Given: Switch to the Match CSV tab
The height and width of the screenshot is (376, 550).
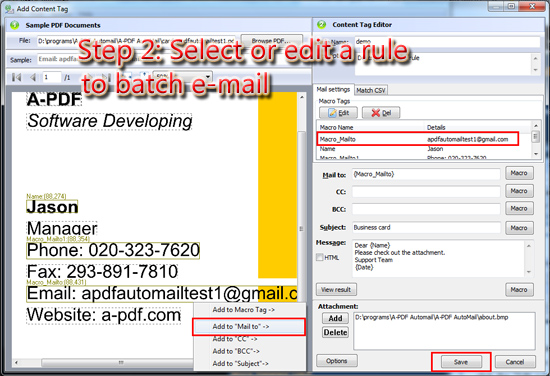Looking at the screenshot, I should (371, 90).
